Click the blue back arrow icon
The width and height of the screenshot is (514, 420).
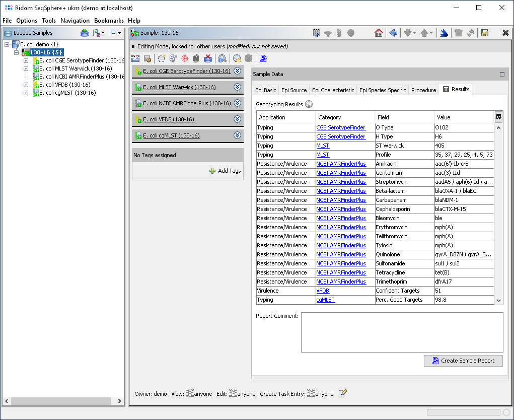coord(393,33)
